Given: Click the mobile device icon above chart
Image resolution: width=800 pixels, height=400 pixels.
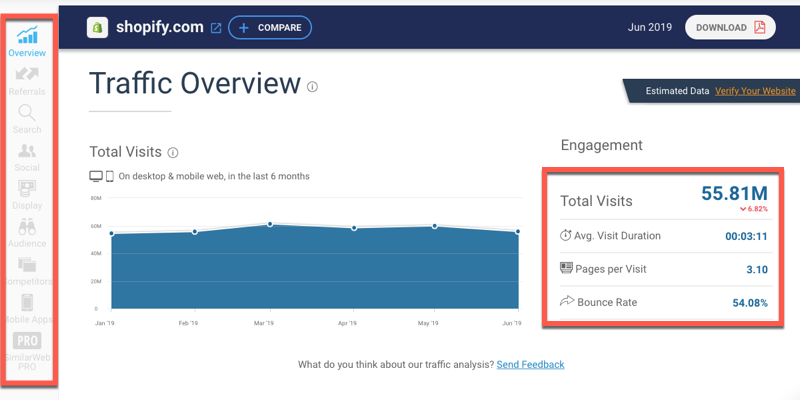Looking at the screenshot, I should coord(110,177).
